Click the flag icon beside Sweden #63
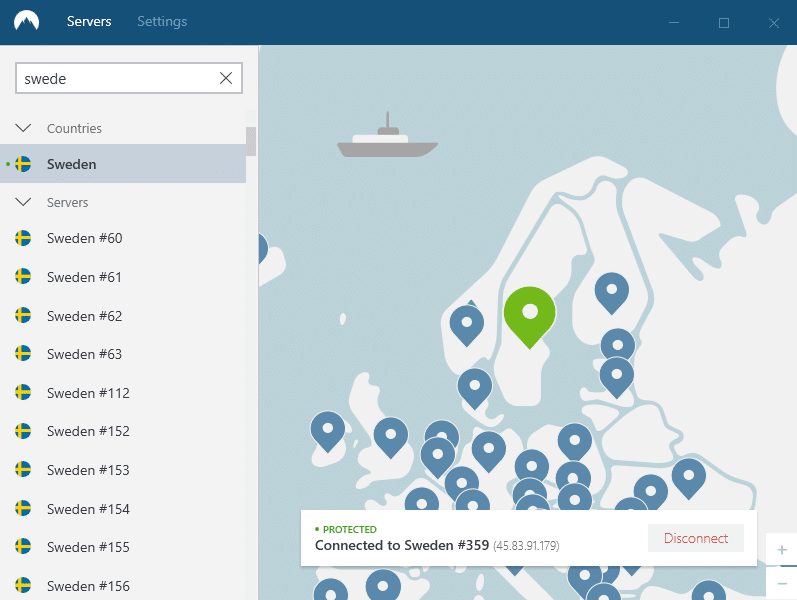 tap(23, 354)
